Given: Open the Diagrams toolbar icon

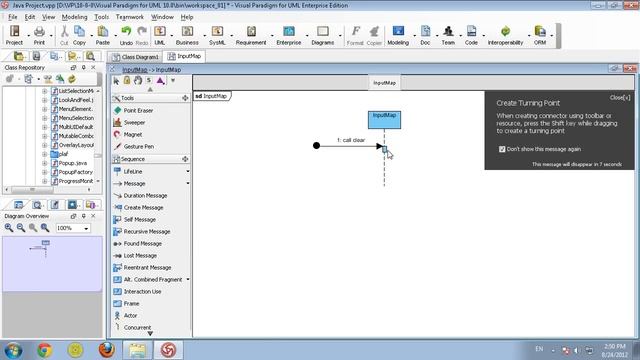Looking at the screenshot, I should 322,35.
